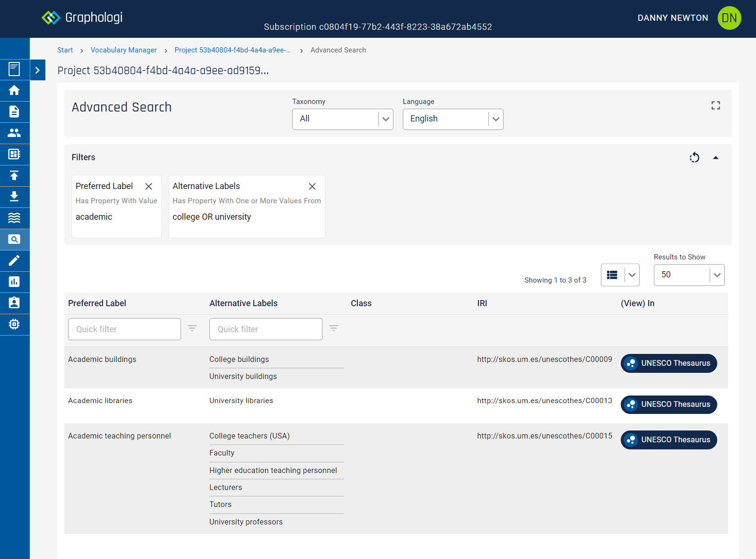This screenshot has height=559, width=756.
Task: Open Preferred Label column filter options icon
Action: point(192,328)
